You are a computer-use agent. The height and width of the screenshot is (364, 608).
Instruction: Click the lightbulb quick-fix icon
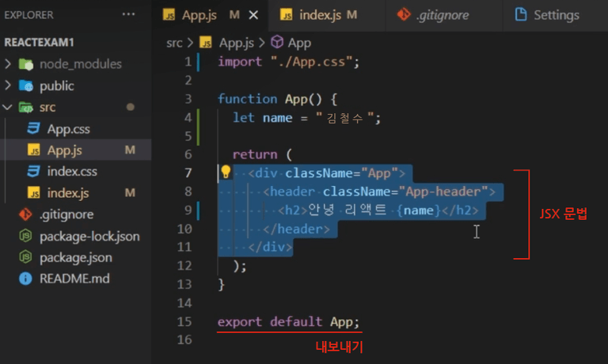click(226, 172)
